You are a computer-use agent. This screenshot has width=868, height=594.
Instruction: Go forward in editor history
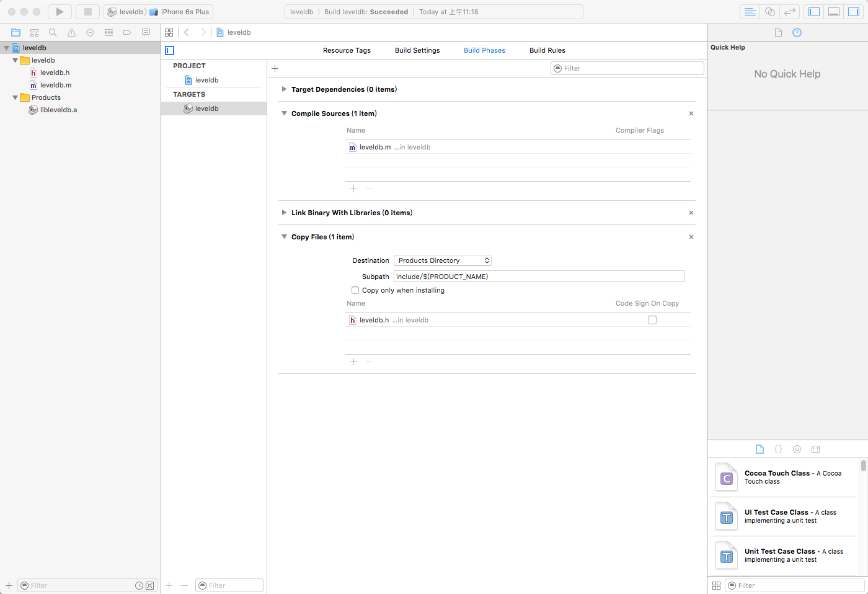point(203,32)
